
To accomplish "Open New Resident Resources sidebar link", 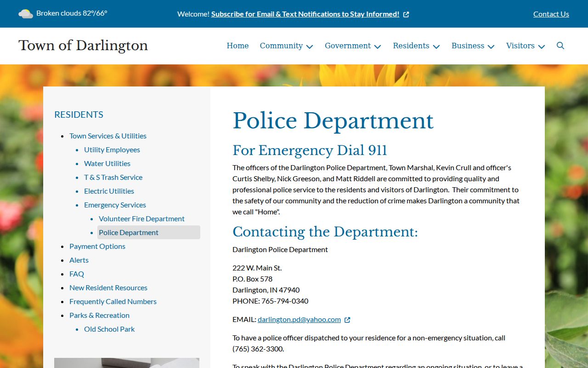I will (x=108, y=287).
